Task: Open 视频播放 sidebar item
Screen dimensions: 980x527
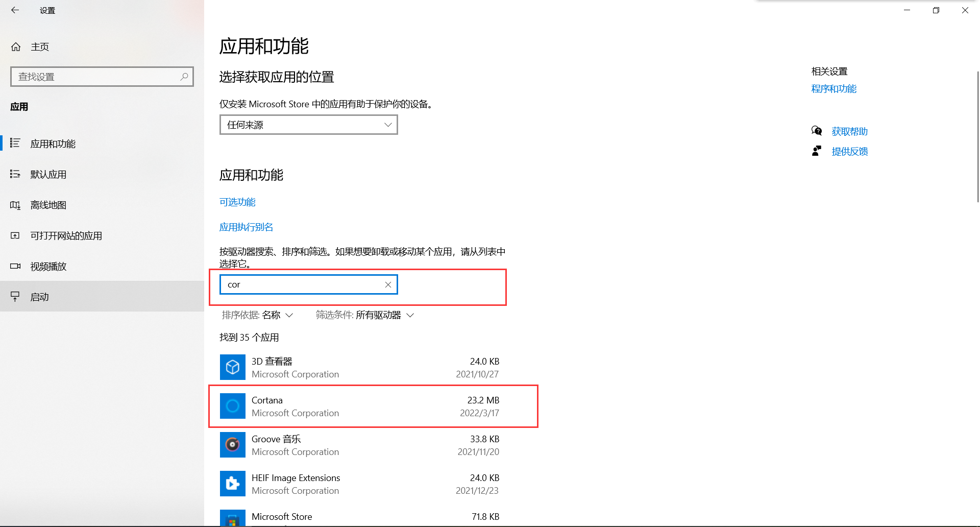Action: coord(102,266)
